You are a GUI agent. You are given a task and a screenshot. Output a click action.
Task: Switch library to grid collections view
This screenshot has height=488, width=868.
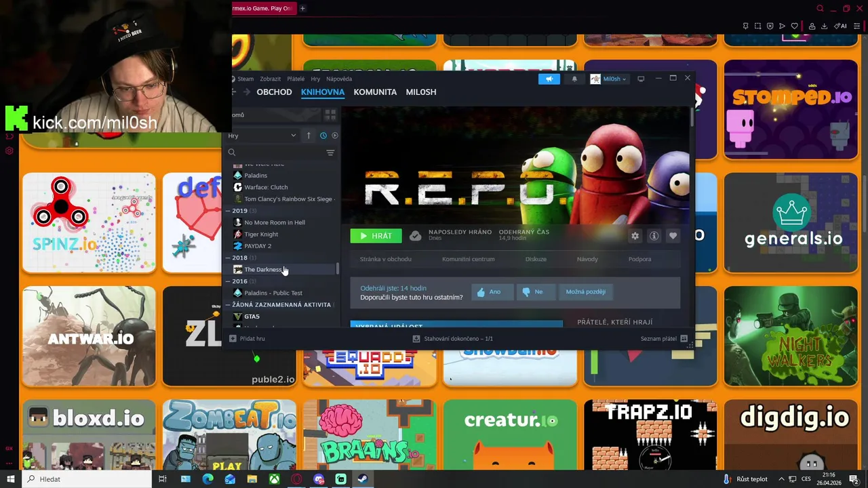[330, 115]
